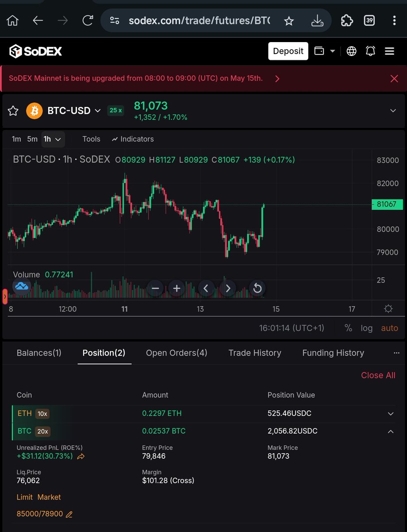This screenshot has width=407, height=532.
Task: Click Close All positions
Action: pyautogui.click(x=378, y=375)
